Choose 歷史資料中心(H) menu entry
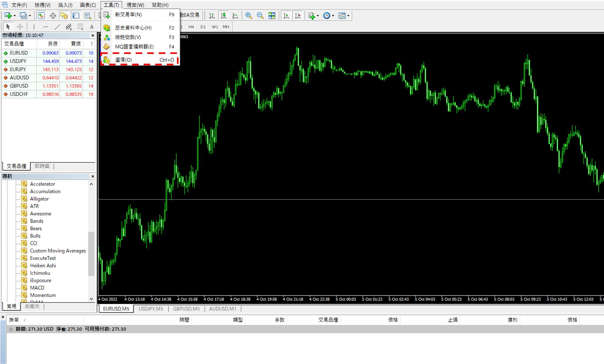The width and height of the screenshot is (604, 364). [140, 28]
